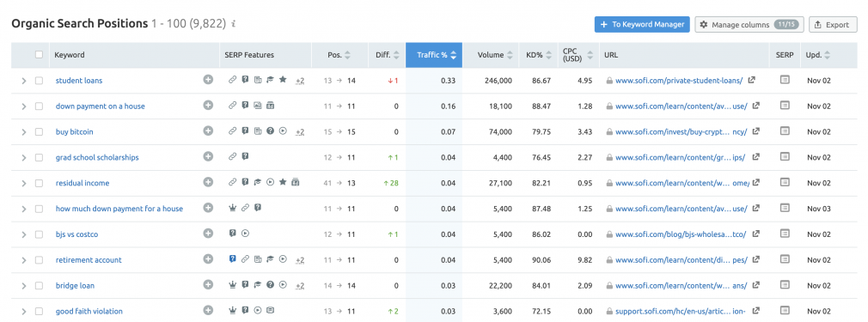Click plus icon next to 'residual income'
The width and height of the screenshot is (868, 322).
pos(208,182)
